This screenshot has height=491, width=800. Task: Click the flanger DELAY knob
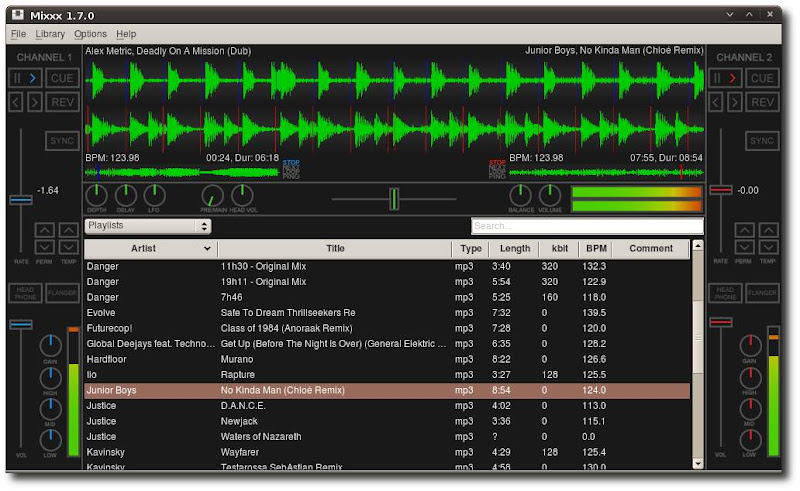(x=126, y=195)
